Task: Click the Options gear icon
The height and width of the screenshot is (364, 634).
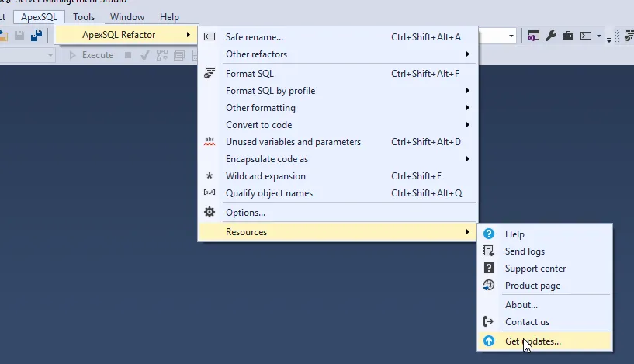Action: (x=210, y=212)
